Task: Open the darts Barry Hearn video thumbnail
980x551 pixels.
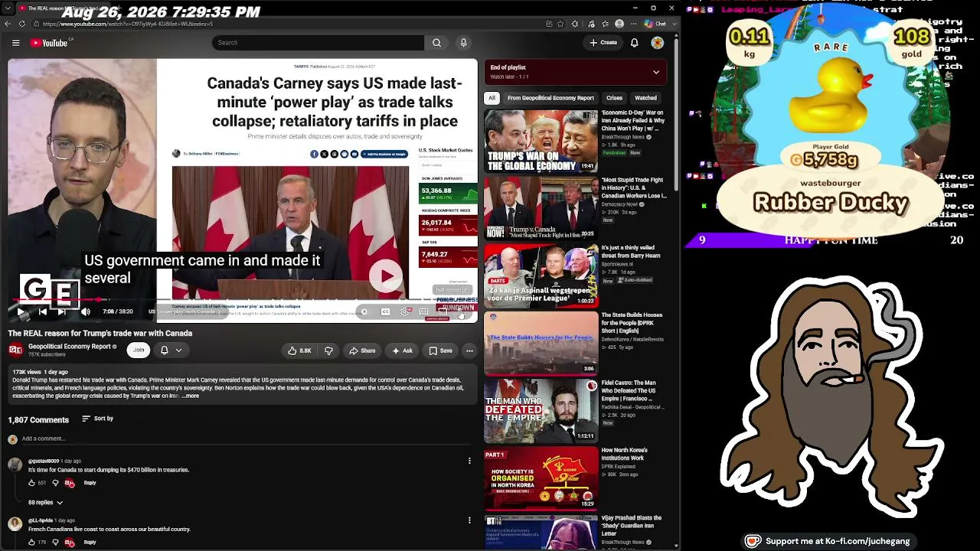Action: (541, 276)
